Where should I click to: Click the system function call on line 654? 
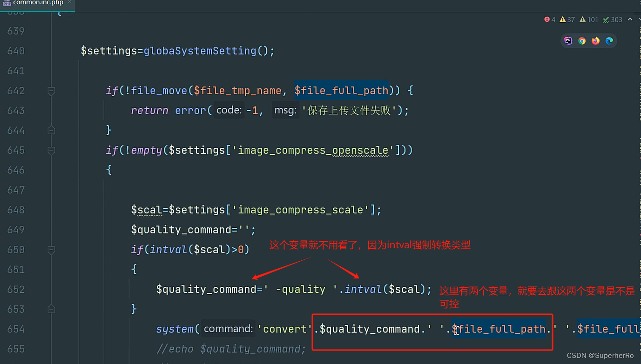[175, 330]
